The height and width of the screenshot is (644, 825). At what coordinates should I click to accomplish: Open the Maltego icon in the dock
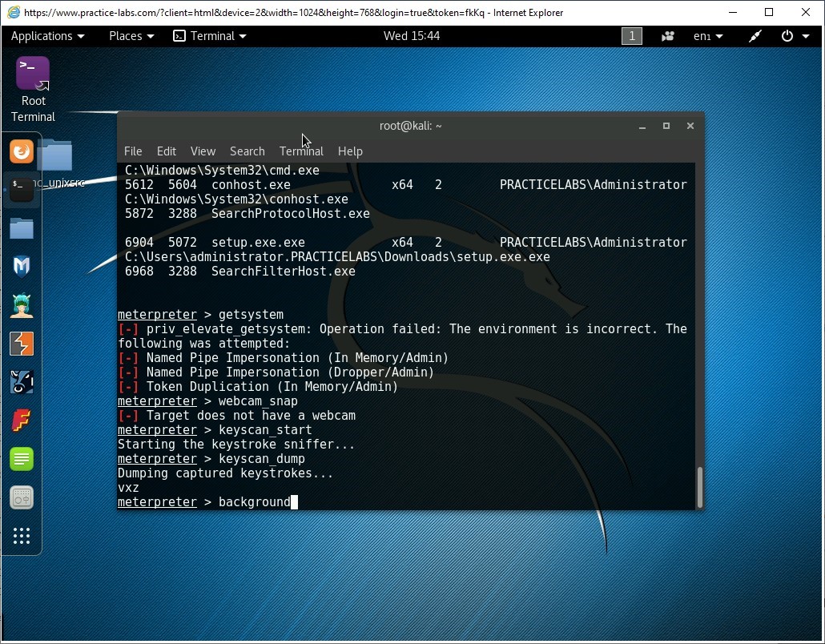pyautogui.click(x=22, y=382)
